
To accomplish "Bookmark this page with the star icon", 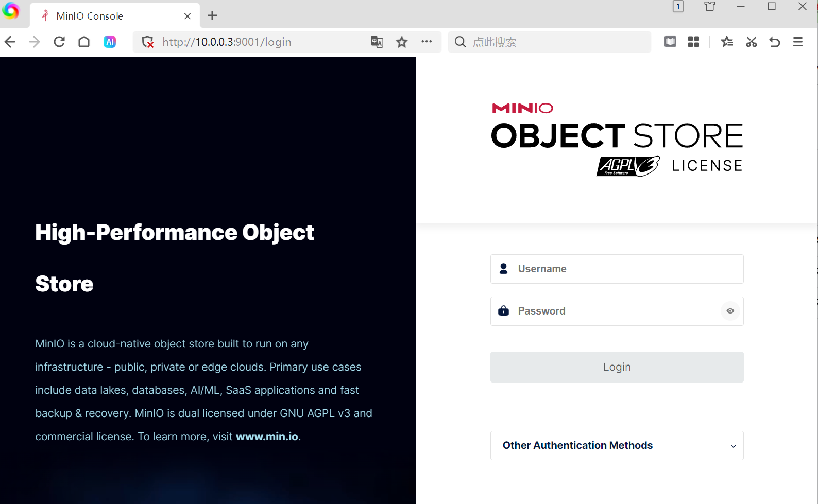I will tap(402, 42).
